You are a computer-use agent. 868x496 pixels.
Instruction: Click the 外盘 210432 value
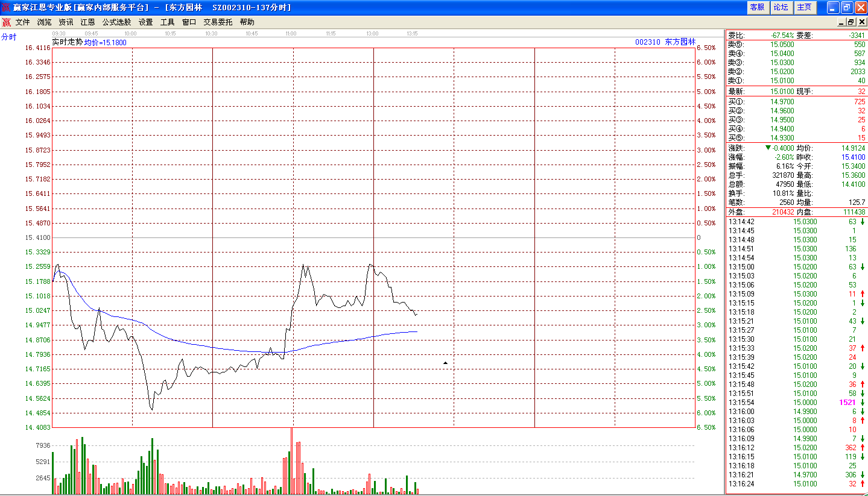click(x=784, y=212)
